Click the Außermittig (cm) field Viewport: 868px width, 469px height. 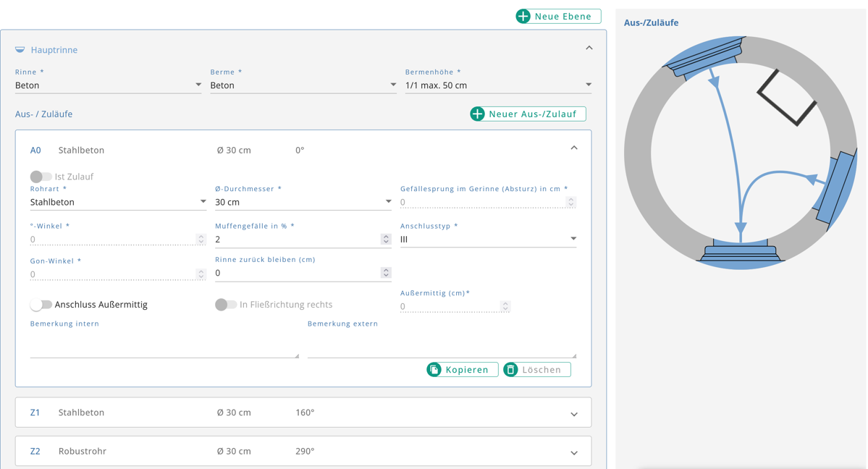coord(455,306)
